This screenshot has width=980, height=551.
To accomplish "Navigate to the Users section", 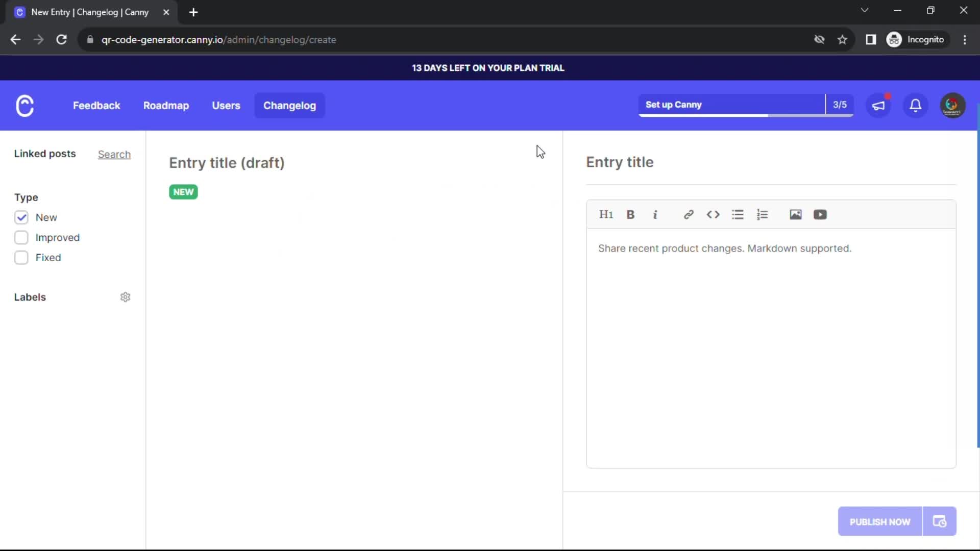I will [x=226, y=106].
